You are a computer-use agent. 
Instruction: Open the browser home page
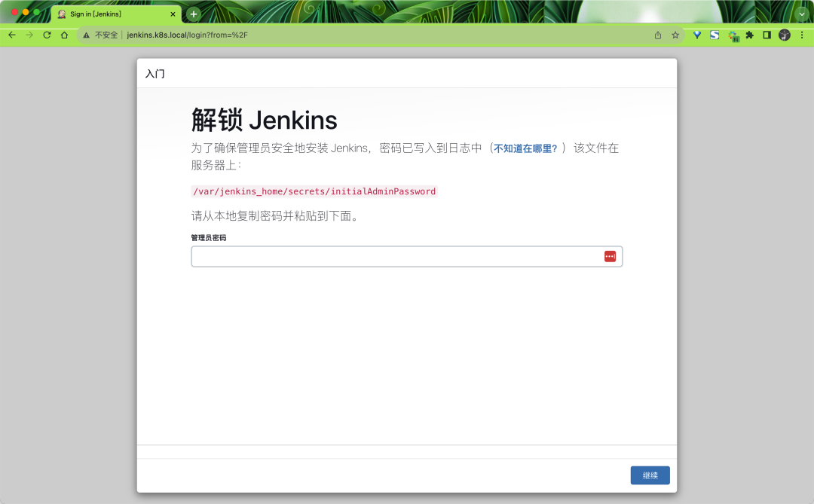(64, 35)
